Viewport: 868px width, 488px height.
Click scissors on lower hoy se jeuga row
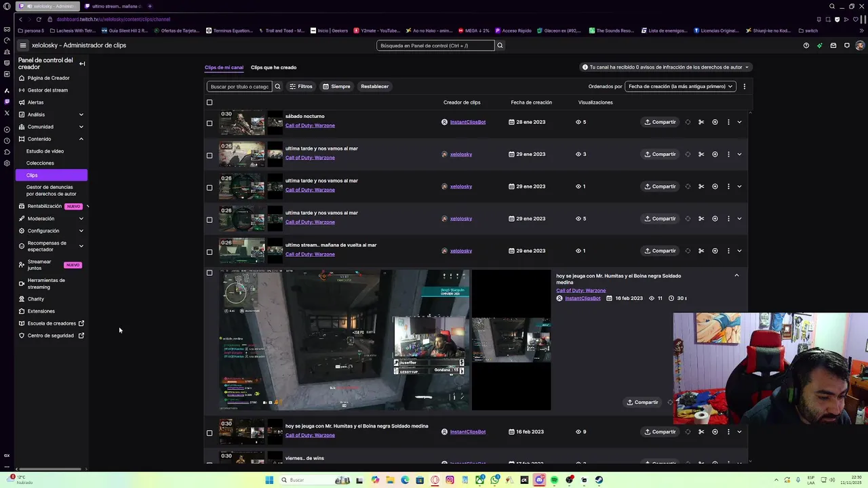tap(701, 432)
